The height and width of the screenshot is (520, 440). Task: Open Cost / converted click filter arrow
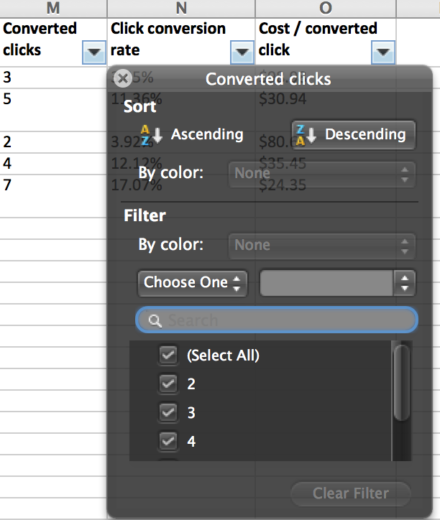383,52
